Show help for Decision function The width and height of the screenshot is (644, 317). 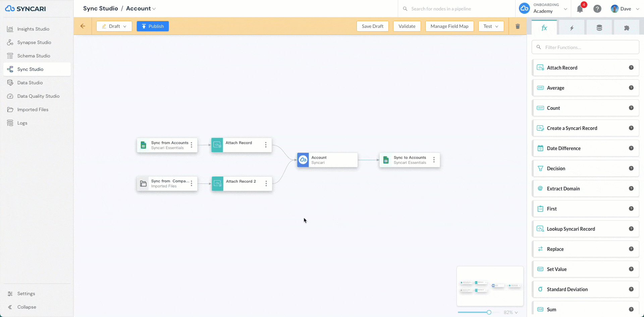(631, 168)
